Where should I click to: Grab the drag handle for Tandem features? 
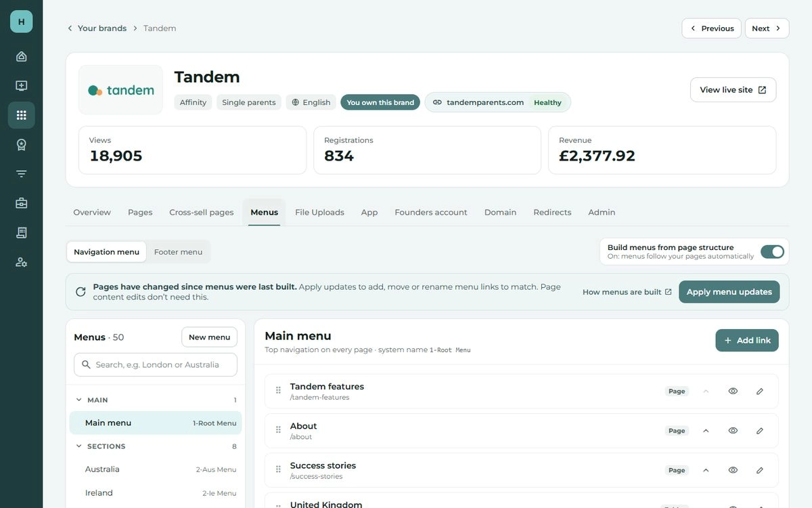coord(278,391)
